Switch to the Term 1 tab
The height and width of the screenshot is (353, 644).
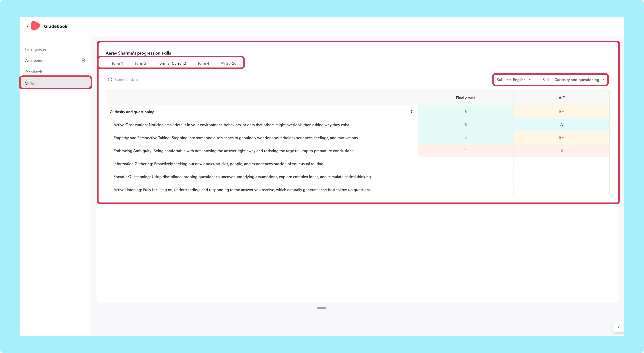(117, 63)
